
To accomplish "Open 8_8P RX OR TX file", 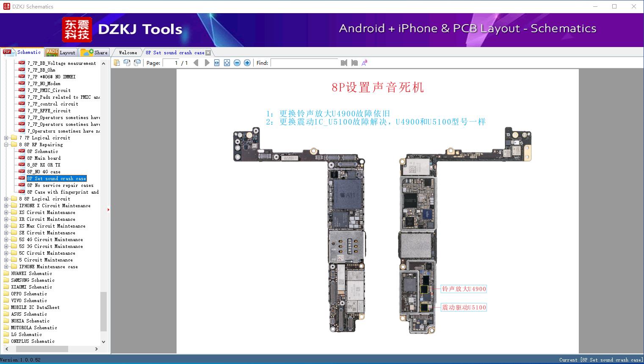I will (x=44, y=165).
